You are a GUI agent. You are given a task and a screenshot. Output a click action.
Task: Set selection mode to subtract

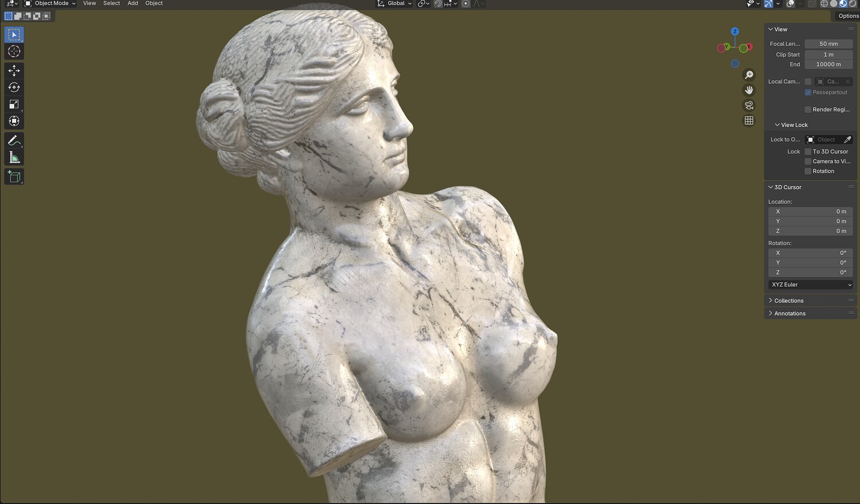pyautogui.click(x=27, y=16)
